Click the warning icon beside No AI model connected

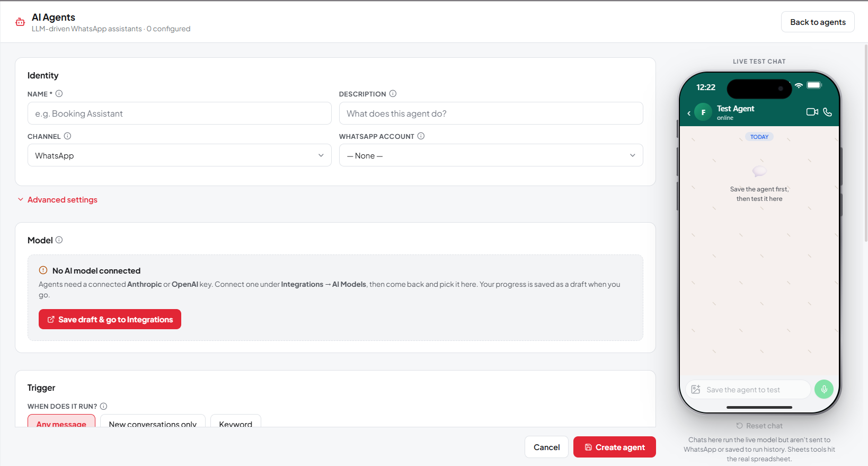pos(43,270)
